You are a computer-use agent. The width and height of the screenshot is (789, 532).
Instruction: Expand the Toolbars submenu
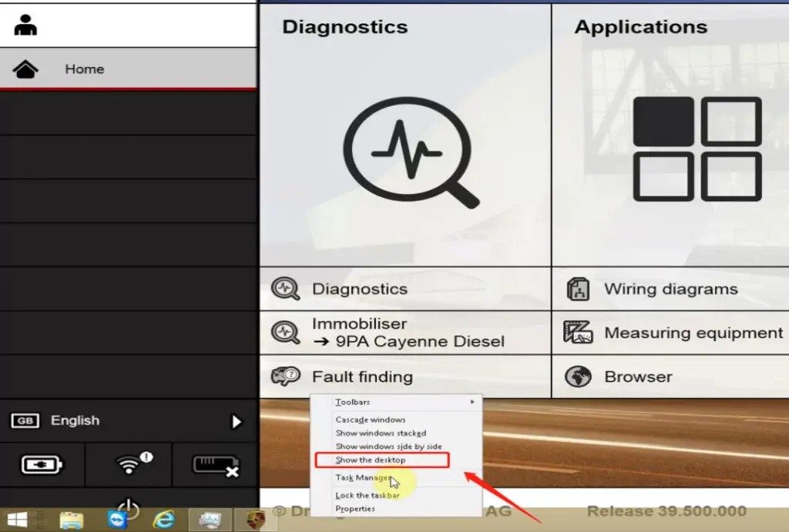[x=396, y=402]
